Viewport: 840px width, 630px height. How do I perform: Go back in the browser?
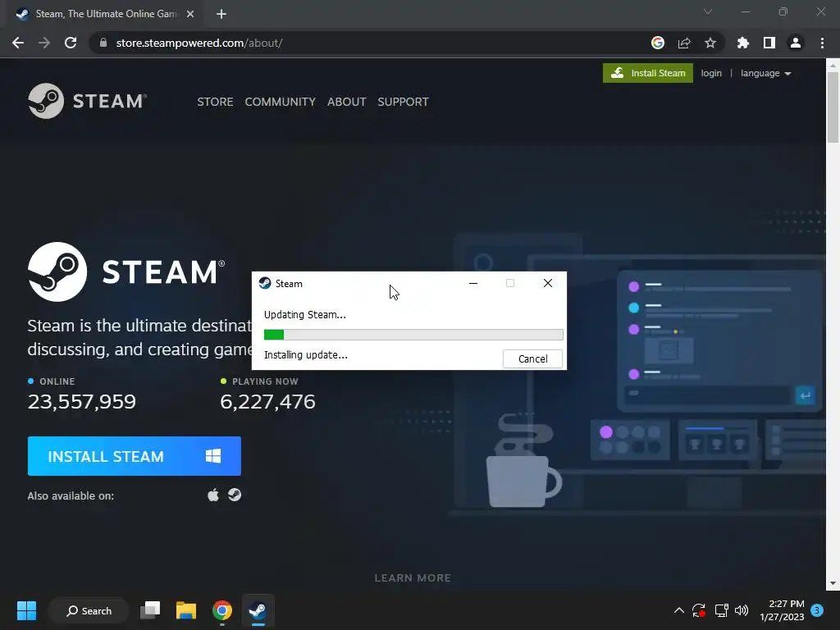pyautogui.click(x=18, y=43)
